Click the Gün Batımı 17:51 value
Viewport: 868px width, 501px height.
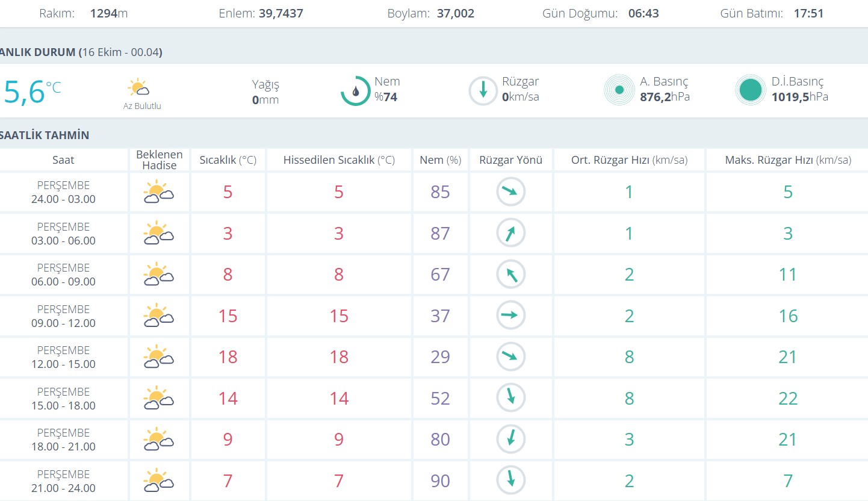coord(808,13)
